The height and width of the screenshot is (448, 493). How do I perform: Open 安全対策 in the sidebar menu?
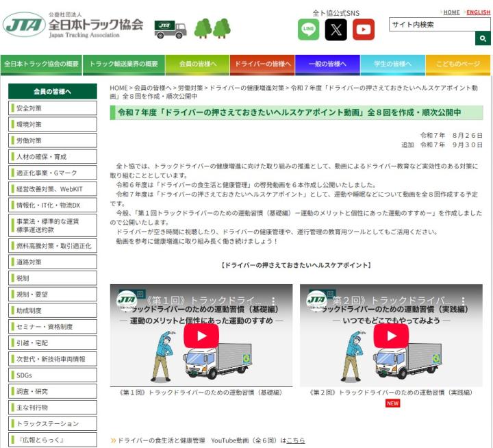pyautogui.click(x=29, y=108)
